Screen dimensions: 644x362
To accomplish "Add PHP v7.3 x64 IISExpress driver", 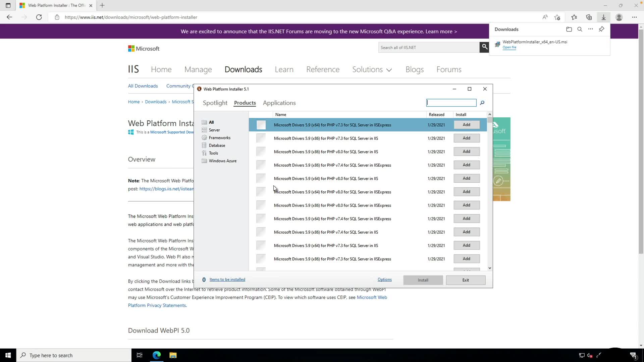I will 466,125.
